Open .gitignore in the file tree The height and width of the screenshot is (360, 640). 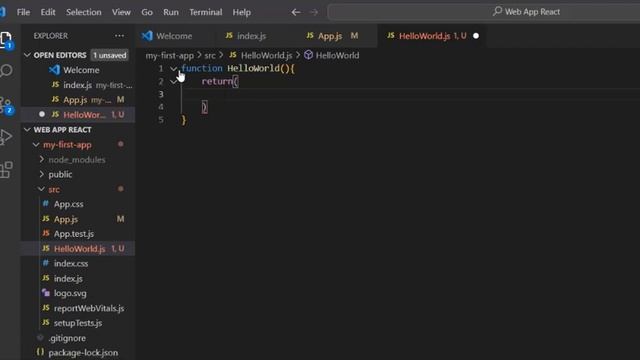click(67, 338)
